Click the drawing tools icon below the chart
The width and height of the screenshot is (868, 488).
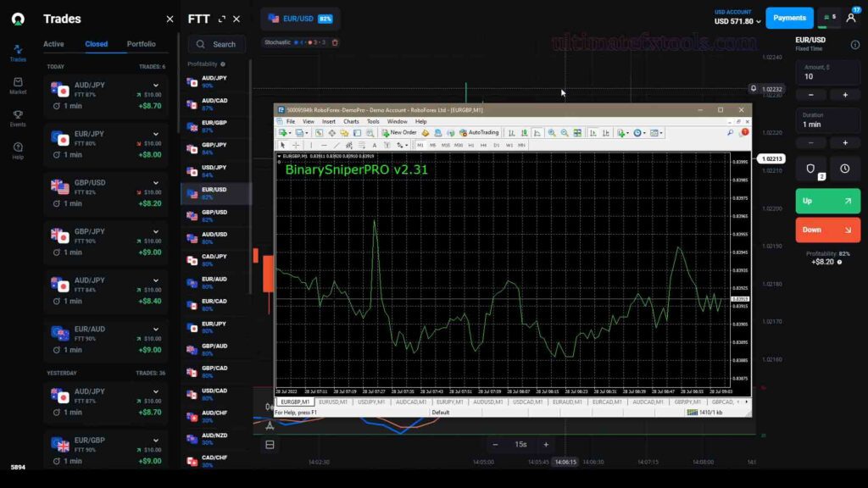pos(270,425)
